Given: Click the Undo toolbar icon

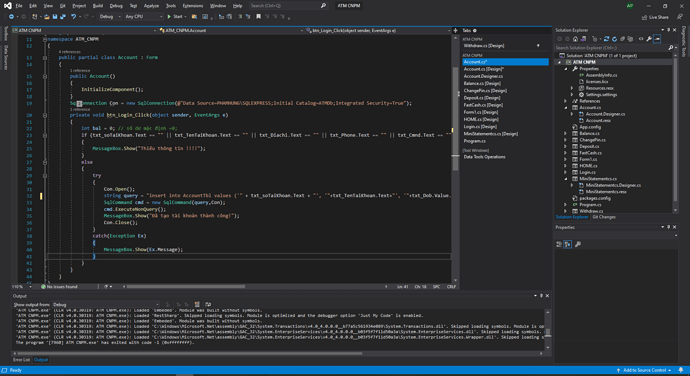Looking at the screenshot, I should [73, 16].
